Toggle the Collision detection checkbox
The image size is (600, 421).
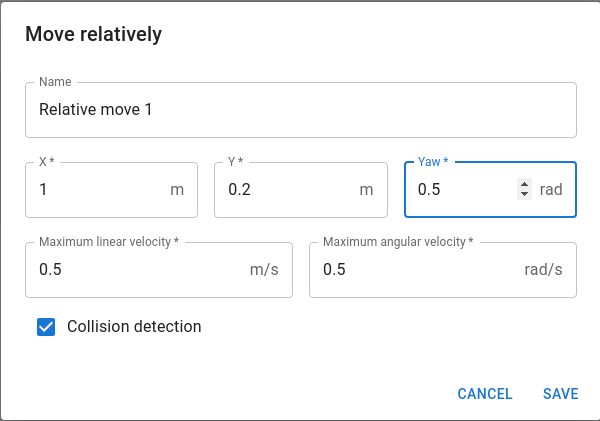click(x=46, y=327)
